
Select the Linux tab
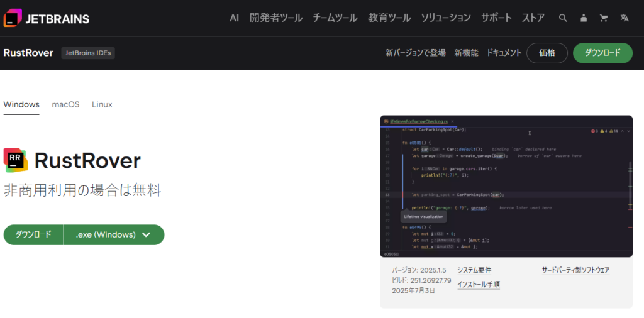click(102, 104)
